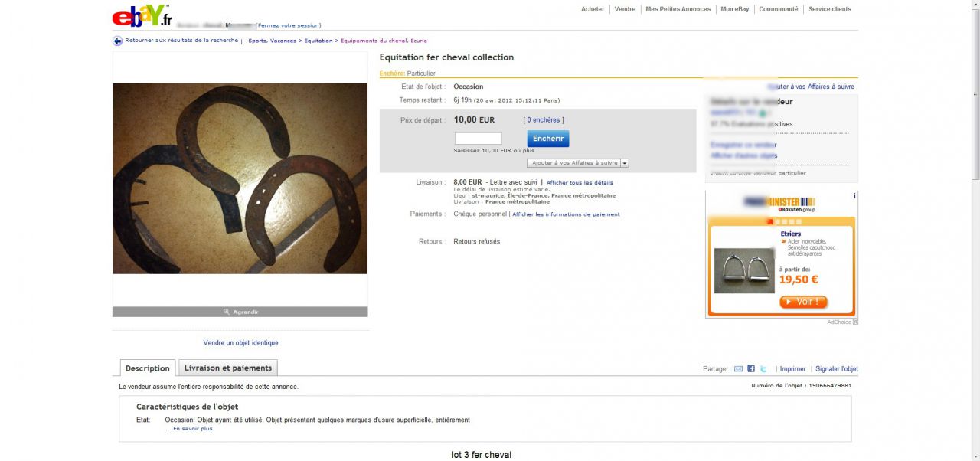Click Vendre un objet identique link
Screen dimensions: 980x461
(x=241, y=343)
